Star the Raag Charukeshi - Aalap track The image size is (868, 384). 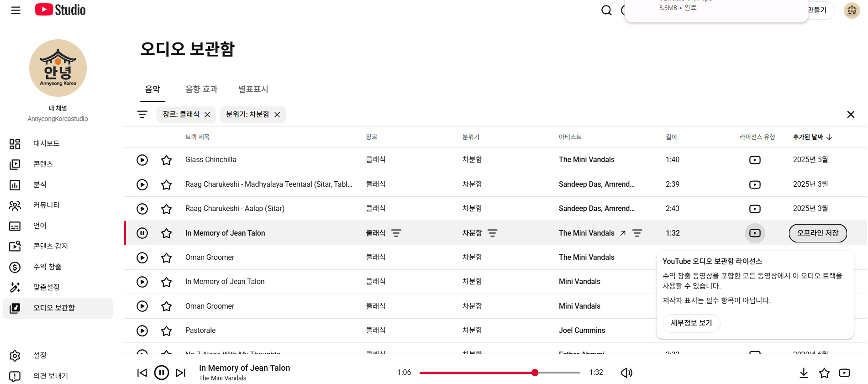point(167,209)
